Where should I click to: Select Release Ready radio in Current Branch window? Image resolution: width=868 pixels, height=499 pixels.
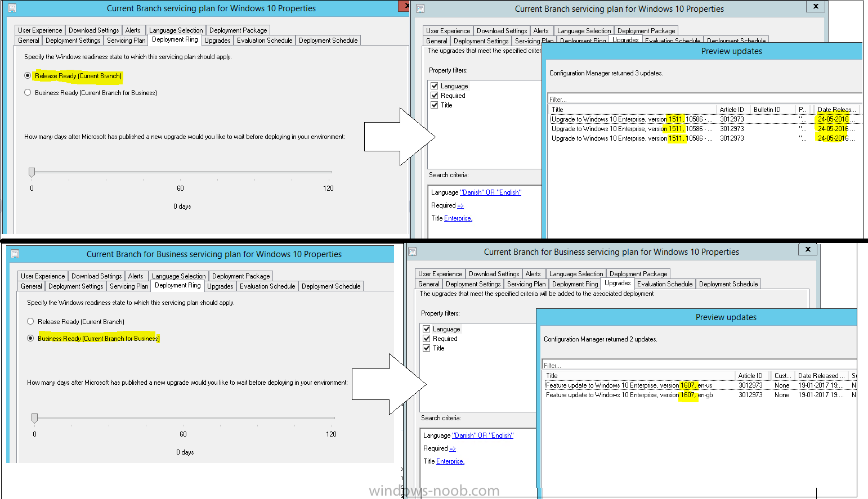(28, 75)
